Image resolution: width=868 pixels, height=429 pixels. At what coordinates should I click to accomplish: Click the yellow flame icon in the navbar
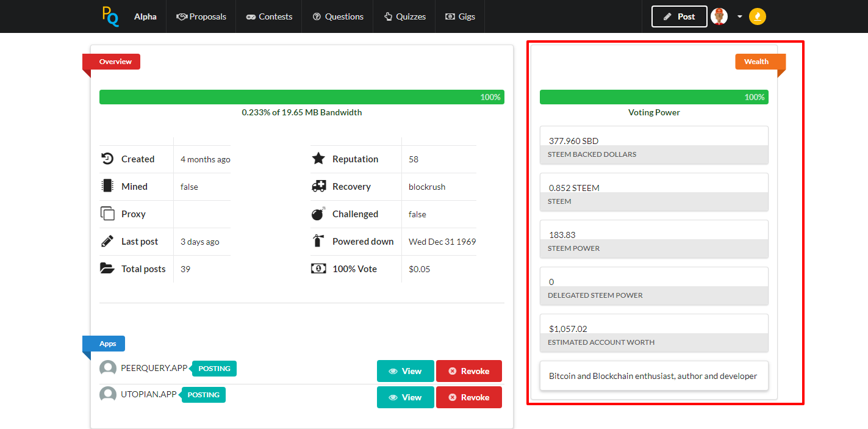point(758,16)
